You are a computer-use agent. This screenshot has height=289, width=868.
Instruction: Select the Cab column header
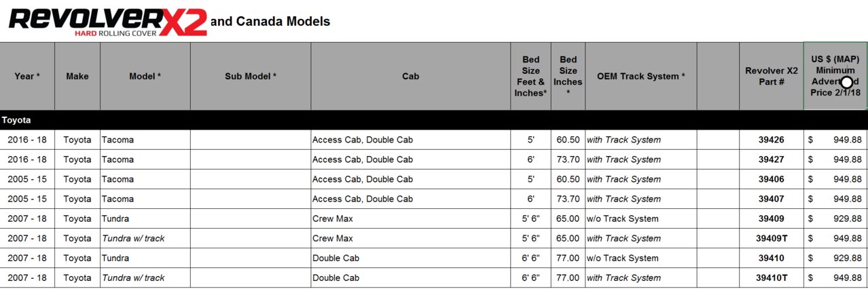point(410,76)
